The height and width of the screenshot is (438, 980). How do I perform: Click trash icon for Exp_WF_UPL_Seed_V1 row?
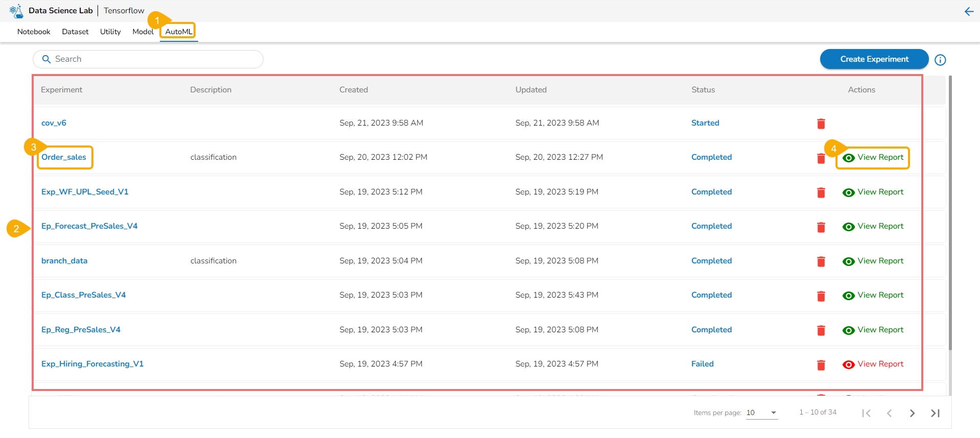[x=821, y=192]
